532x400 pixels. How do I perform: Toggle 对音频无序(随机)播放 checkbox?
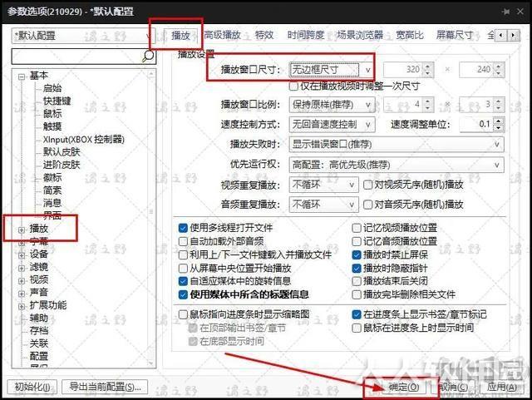pyautogui.click(x=367, y=205)
